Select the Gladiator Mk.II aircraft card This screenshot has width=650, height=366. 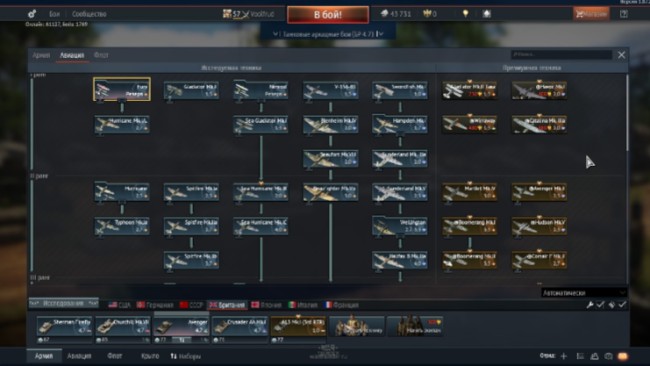191,90
